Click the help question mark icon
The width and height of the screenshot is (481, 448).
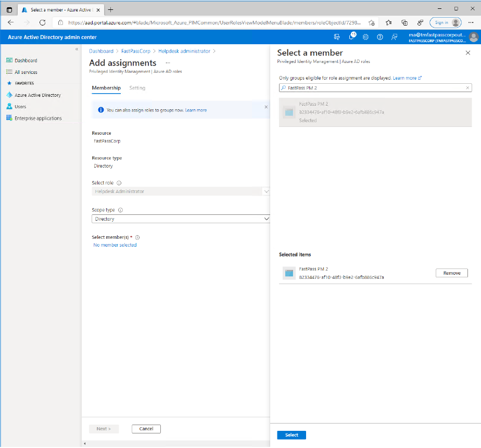pos(380,37)
